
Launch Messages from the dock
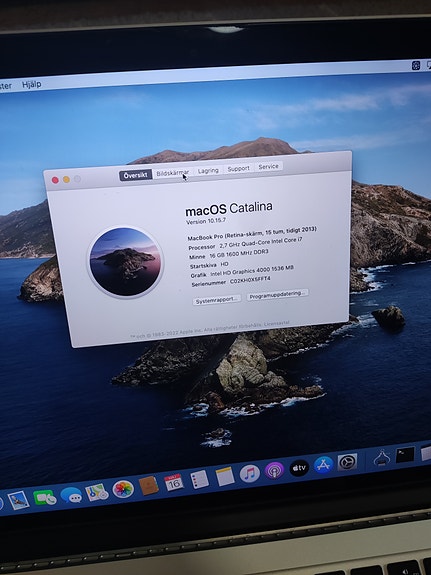[71, 495]
